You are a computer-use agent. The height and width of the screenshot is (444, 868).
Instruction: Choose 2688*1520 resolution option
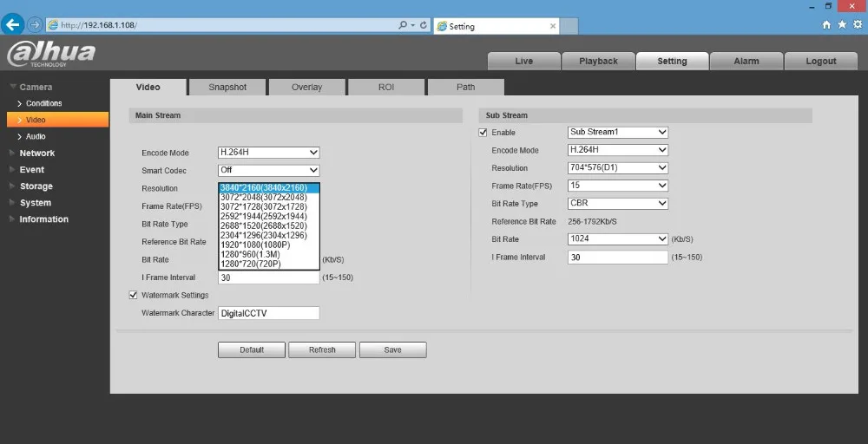point(269,225)
